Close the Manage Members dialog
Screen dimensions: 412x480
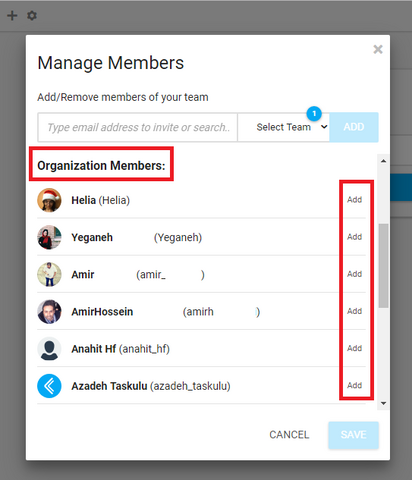(378, 49)
